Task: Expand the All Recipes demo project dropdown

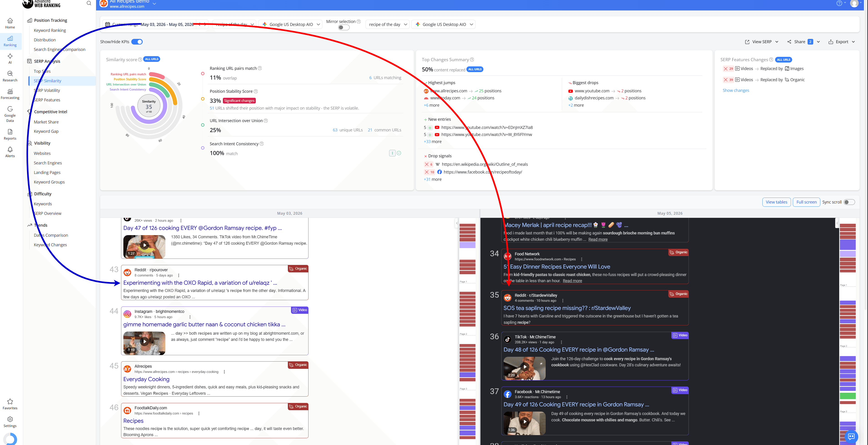Action: tap(154, 4)
